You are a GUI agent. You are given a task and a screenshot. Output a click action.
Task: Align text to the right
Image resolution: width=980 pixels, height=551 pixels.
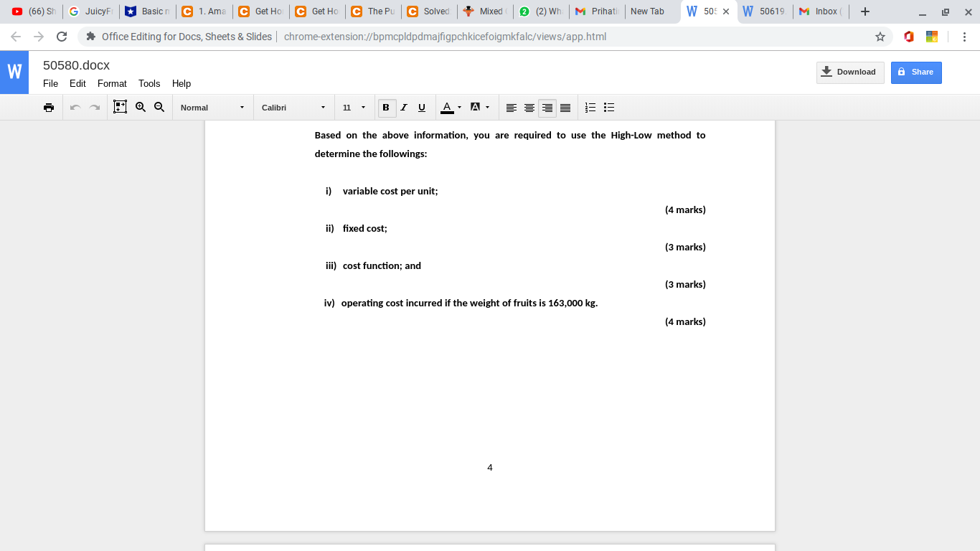[547, 108]
